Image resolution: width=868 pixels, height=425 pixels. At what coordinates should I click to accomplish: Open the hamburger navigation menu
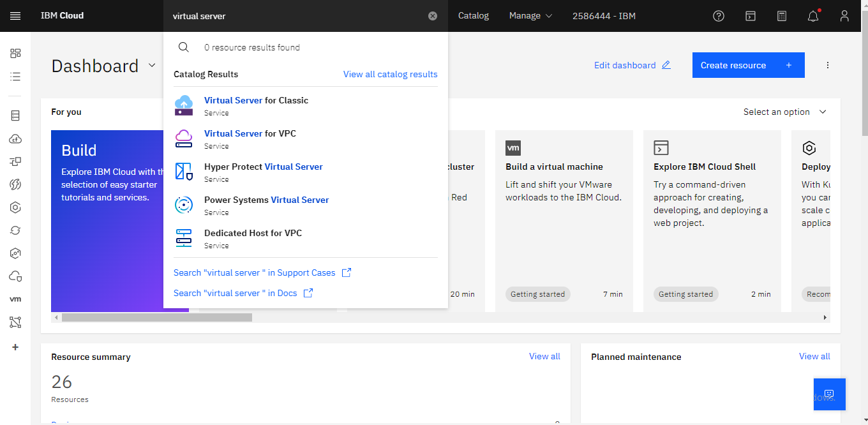pyautogui.click(x=15, y=16)
